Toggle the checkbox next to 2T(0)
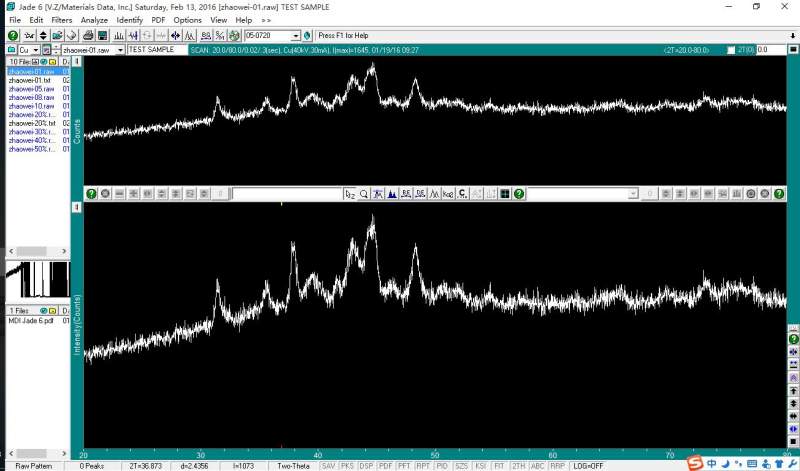This screenshot has width=800, height=471. (x=731, y=50)
